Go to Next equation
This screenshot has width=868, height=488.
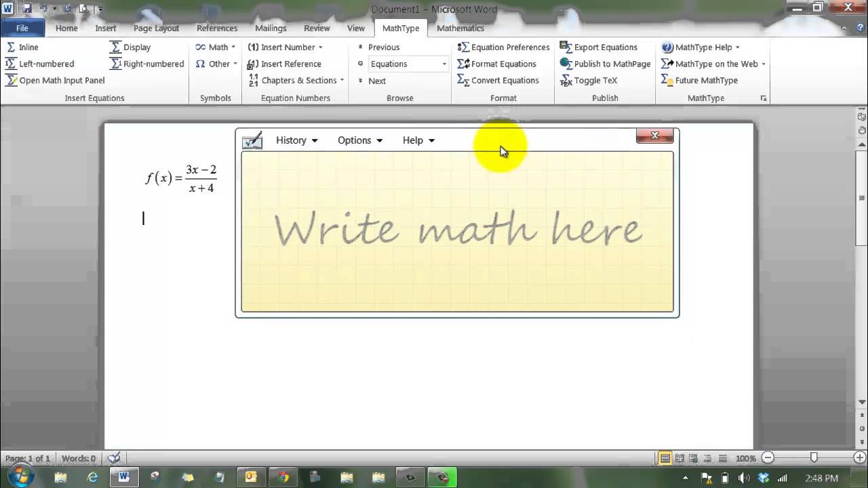[372, 81]
